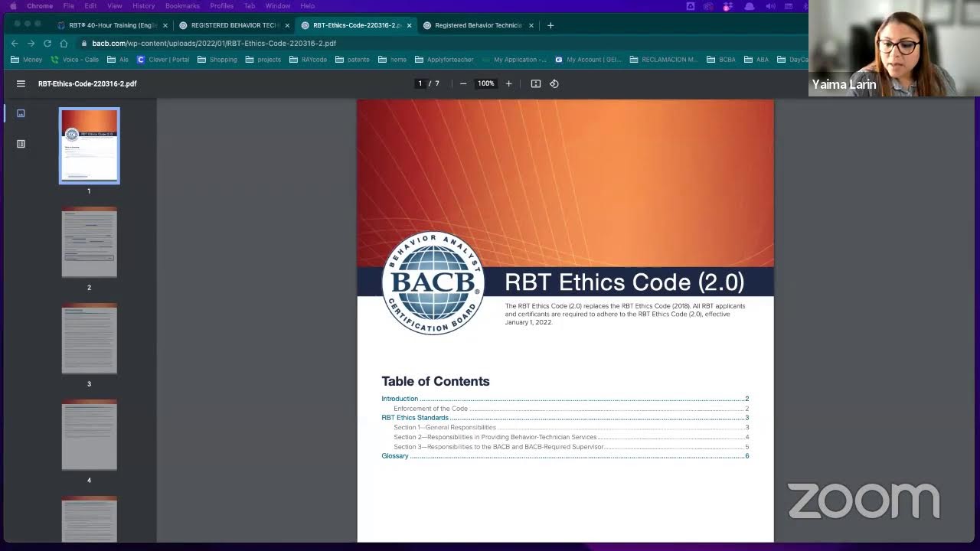The image size is (980, 551).
Task: Open the File menu
Action: (x=68, y=6)
